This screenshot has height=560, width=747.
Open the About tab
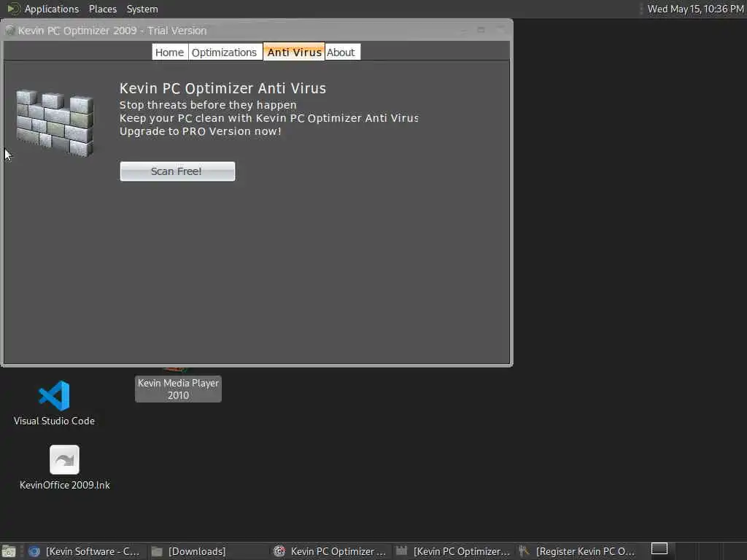[x=343, y=52]
